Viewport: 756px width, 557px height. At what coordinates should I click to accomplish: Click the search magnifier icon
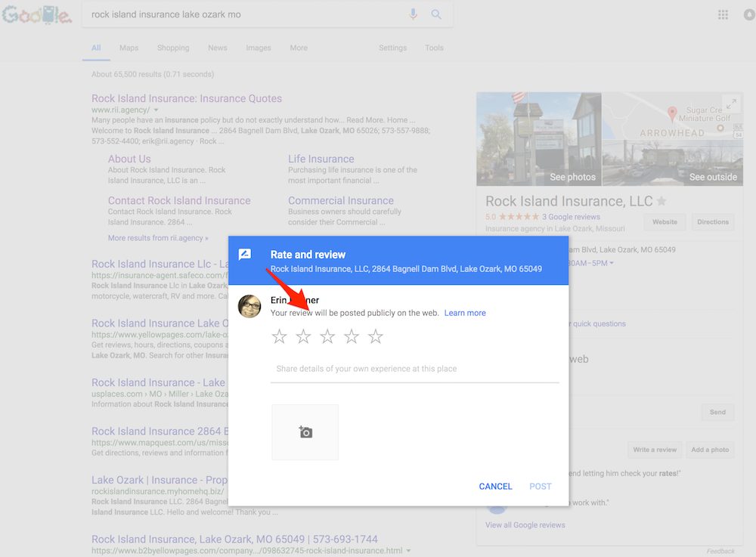[436, 14]
